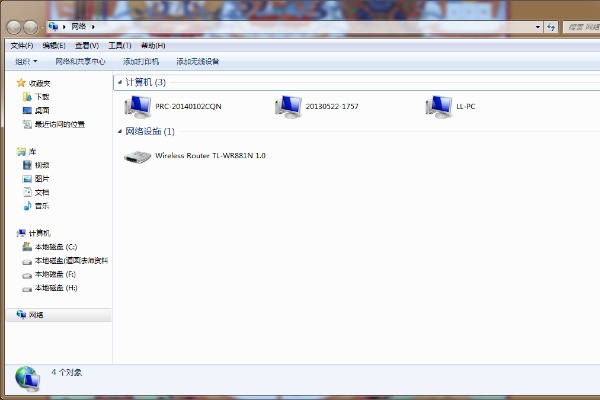Viewport: 600px width, 400px height.
Task: Open 桌面 (Desktop) in the favorites list
Action: [42, 110]
